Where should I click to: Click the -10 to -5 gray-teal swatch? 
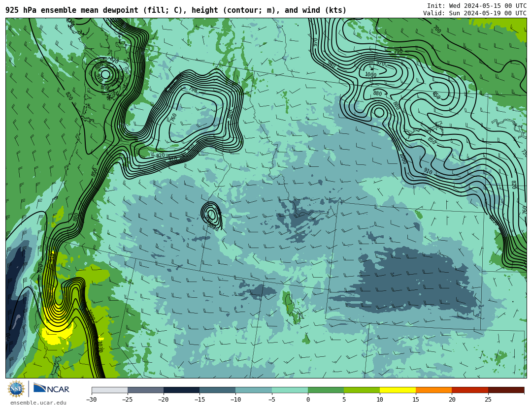(x=254, y=390)
